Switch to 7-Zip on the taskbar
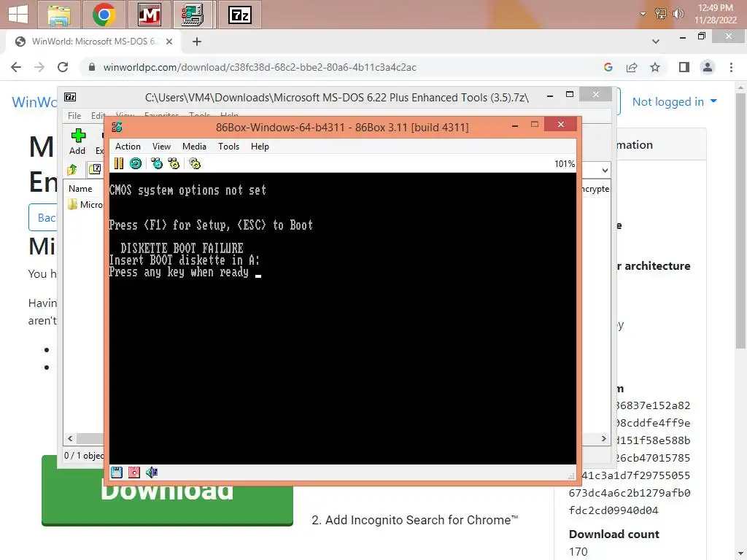 [239, 15]
